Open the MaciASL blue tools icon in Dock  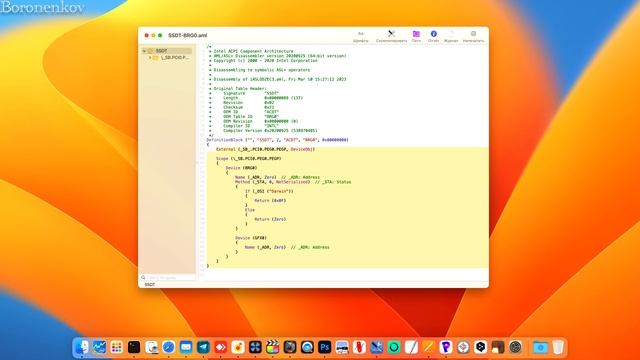[377, 347]
